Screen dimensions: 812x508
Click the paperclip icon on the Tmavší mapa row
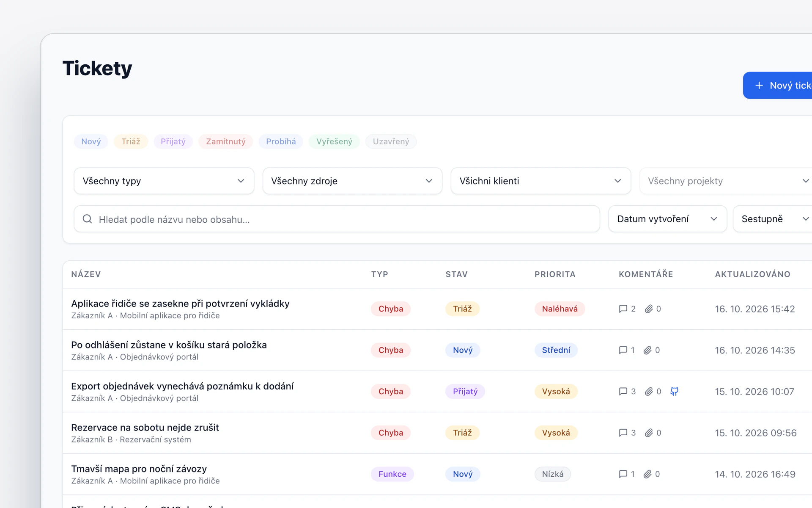click(647, 474)
